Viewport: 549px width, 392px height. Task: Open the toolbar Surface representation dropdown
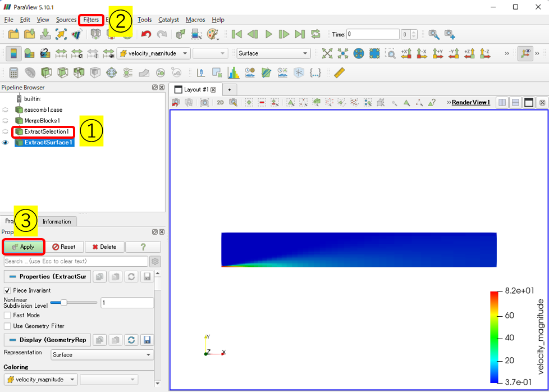click(273, 53)
